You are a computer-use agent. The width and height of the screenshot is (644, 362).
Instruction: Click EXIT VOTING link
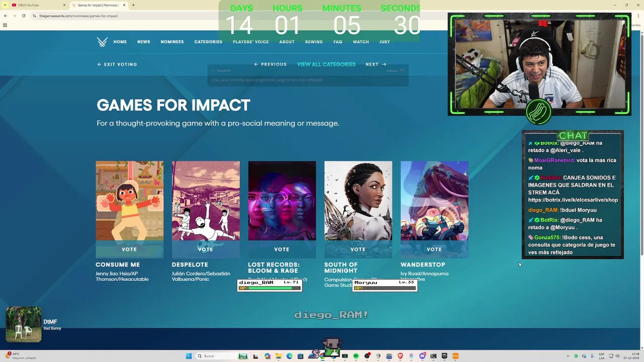pyautogui.click(x=117, y=64)
